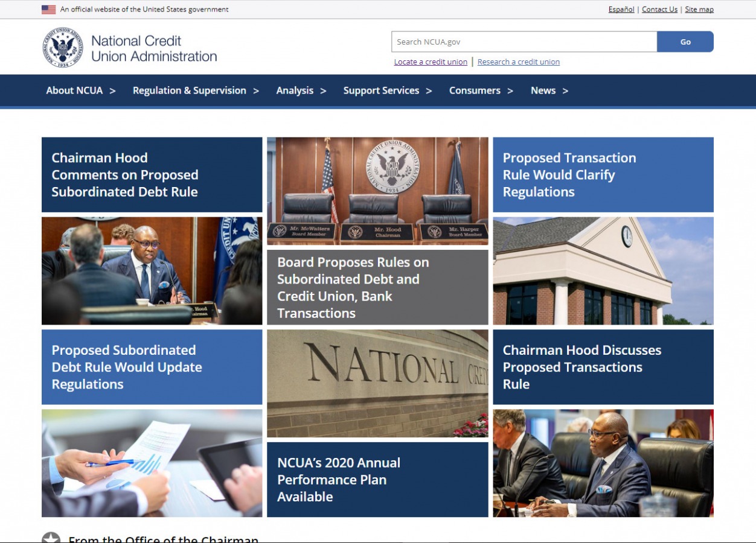756x543 pixels.
Task: Open the News menu
Action: click(x=543, y=91)
